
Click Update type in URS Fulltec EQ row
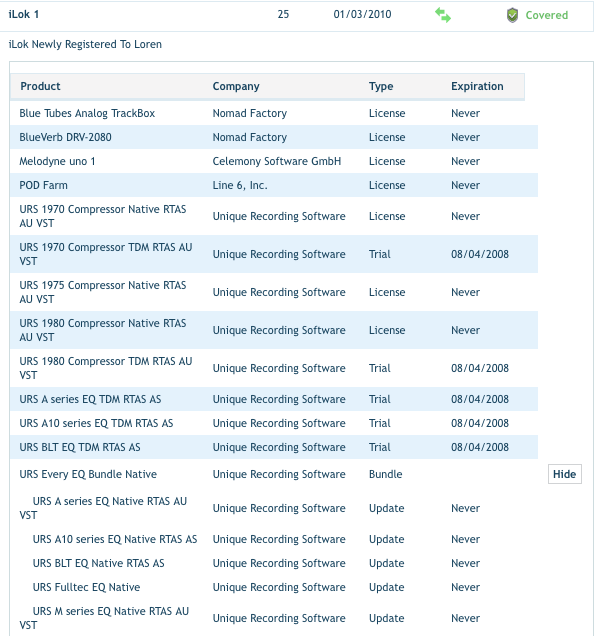point(387,587)
